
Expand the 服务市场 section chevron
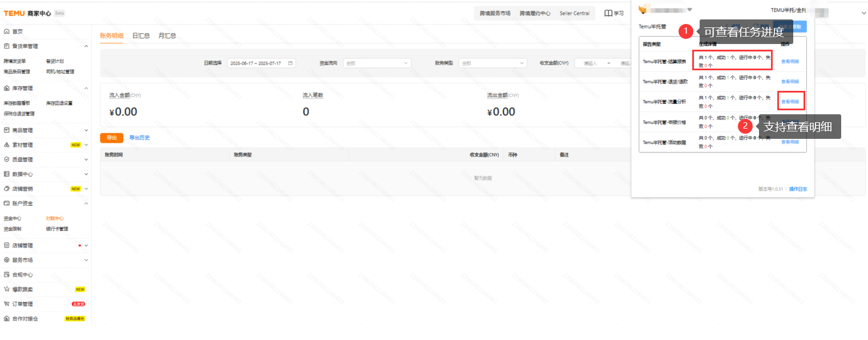pos(86,259)
